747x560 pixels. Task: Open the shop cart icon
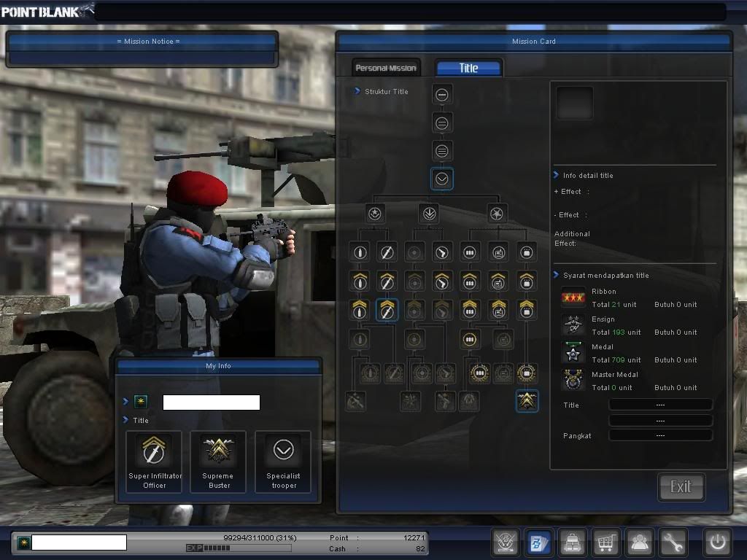coord(605,542)
